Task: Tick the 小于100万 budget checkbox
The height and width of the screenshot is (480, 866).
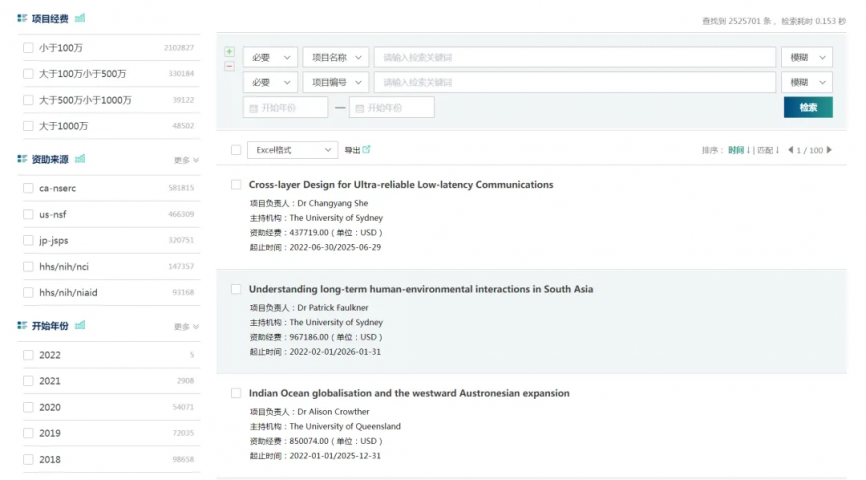Action: tap(28, 47)
